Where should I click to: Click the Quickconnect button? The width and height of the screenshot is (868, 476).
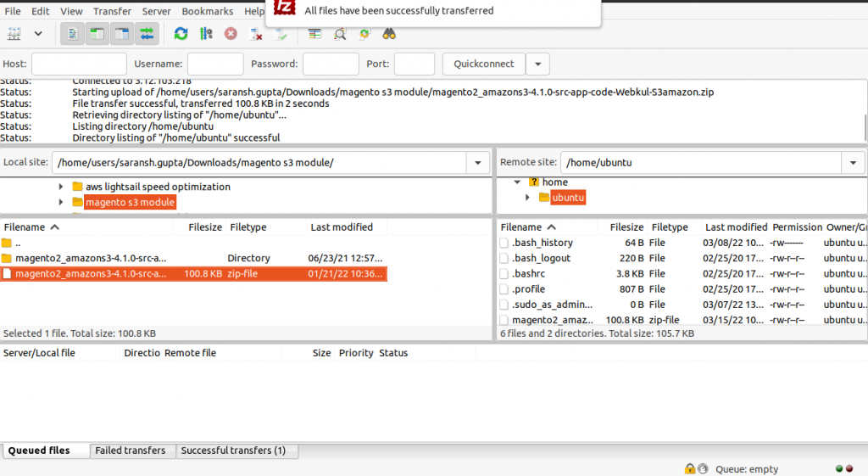point(484,64)
